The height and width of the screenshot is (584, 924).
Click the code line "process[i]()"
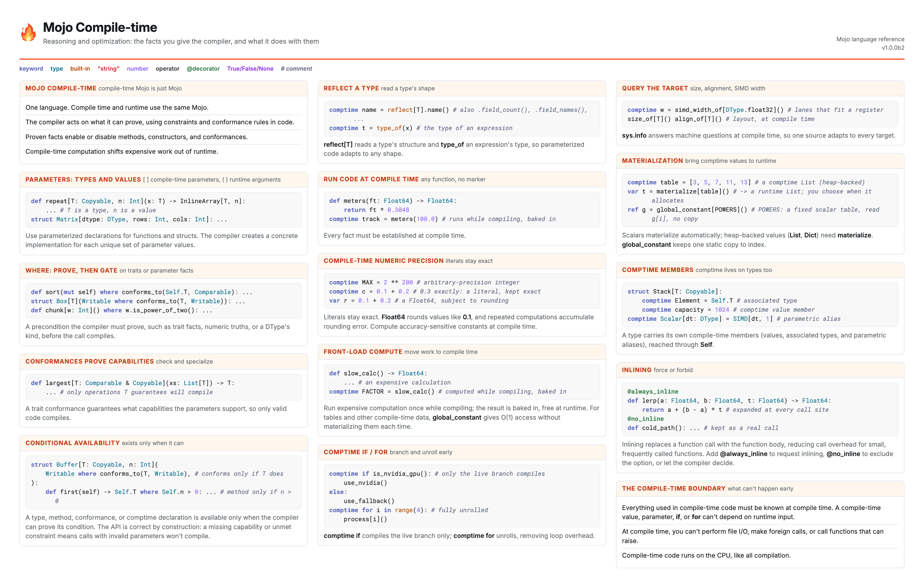(365, 519)
